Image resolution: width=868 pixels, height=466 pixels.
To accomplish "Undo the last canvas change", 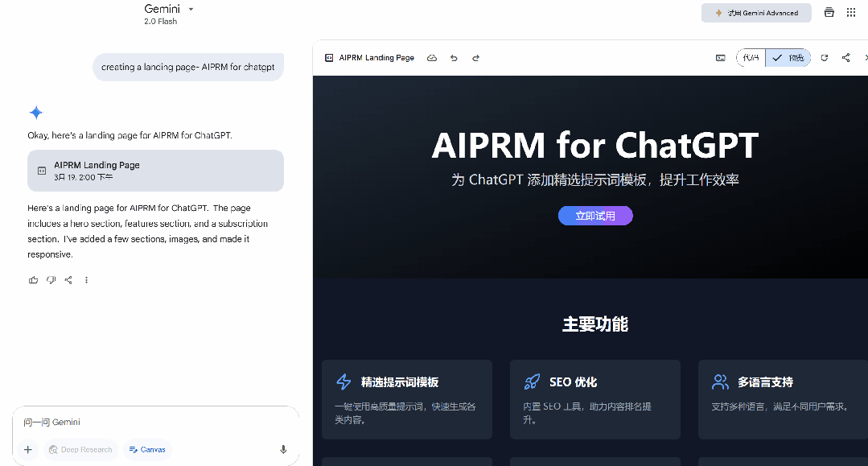I will click(x=454, y=58).
